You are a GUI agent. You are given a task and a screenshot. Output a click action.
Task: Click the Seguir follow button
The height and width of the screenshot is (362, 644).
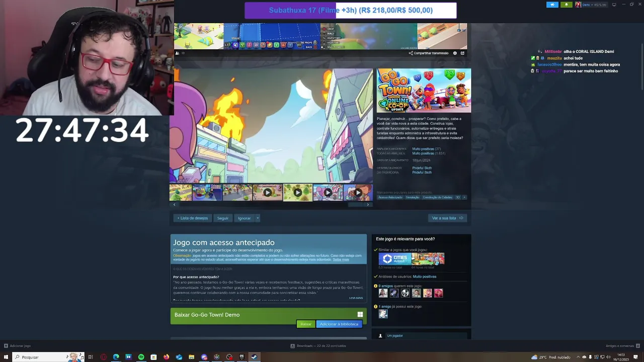223,218
